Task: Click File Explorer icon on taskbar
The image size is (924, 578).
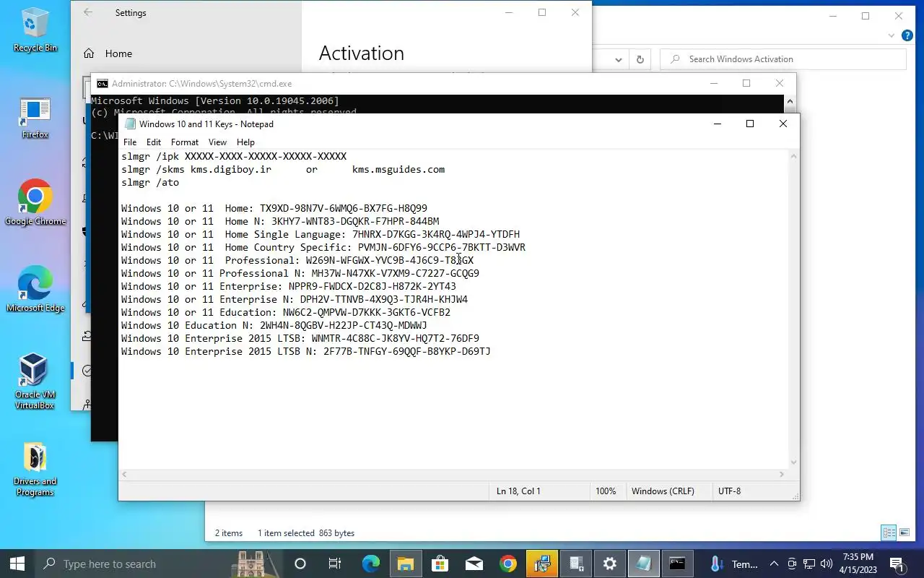Action: (405, 564)
